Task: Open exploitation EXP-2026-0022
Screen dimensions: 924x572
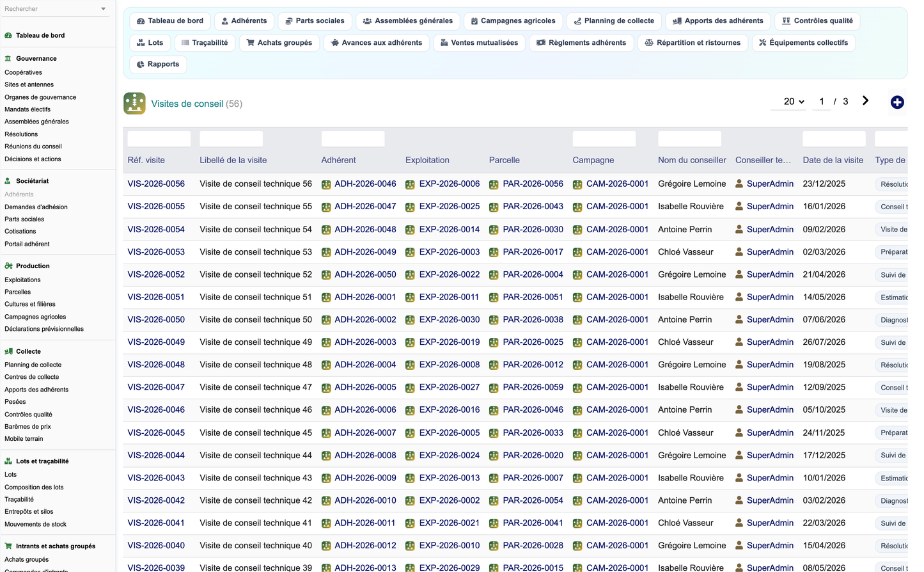Action: 450,274
